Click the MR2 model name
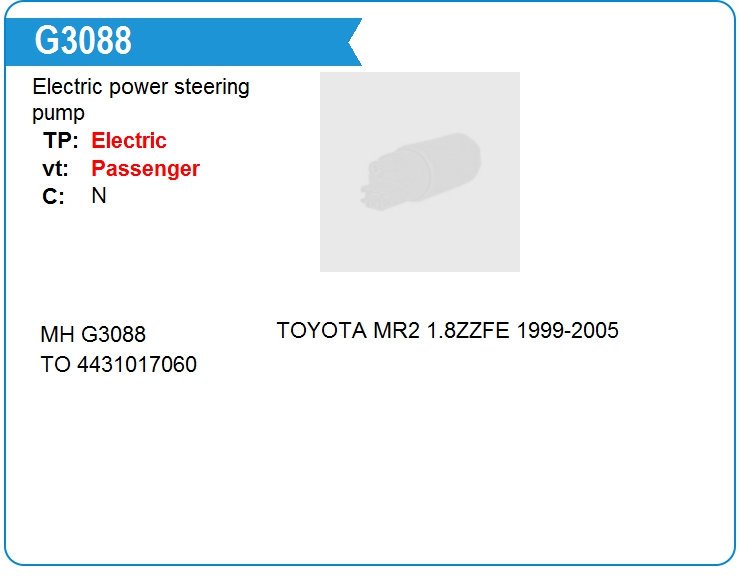Image resolution: width=740 pixels, height=576 pixels. click(x=396, y=330)
